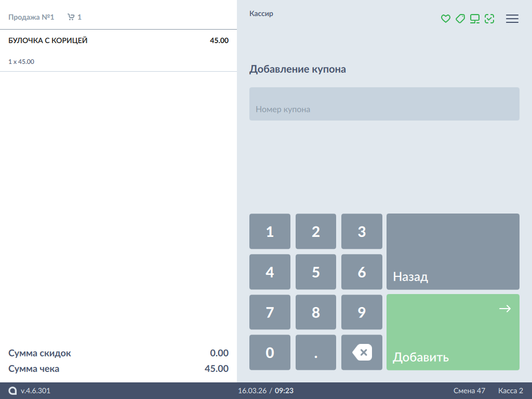532x399 pixels.
Task: Tap digit 9 on keypad
Action: 362,312
